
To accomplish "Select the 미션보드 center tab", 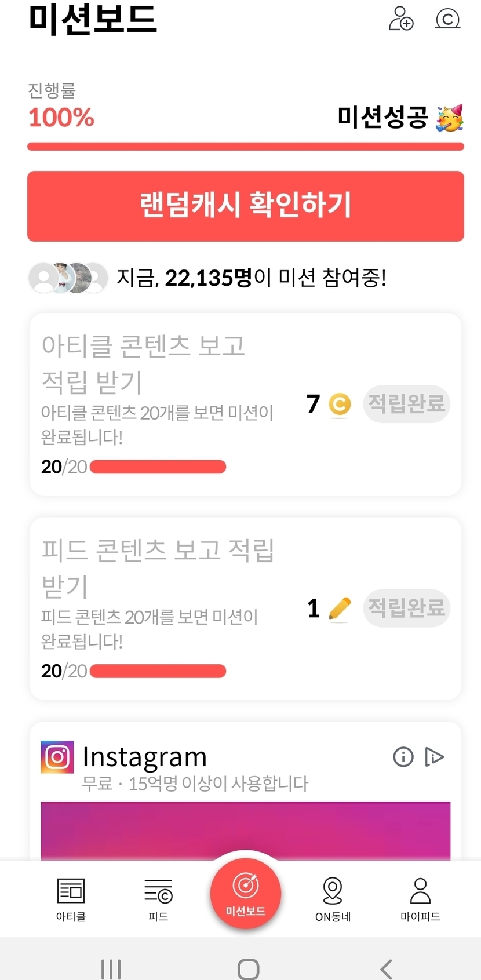I will click(246, 893).
